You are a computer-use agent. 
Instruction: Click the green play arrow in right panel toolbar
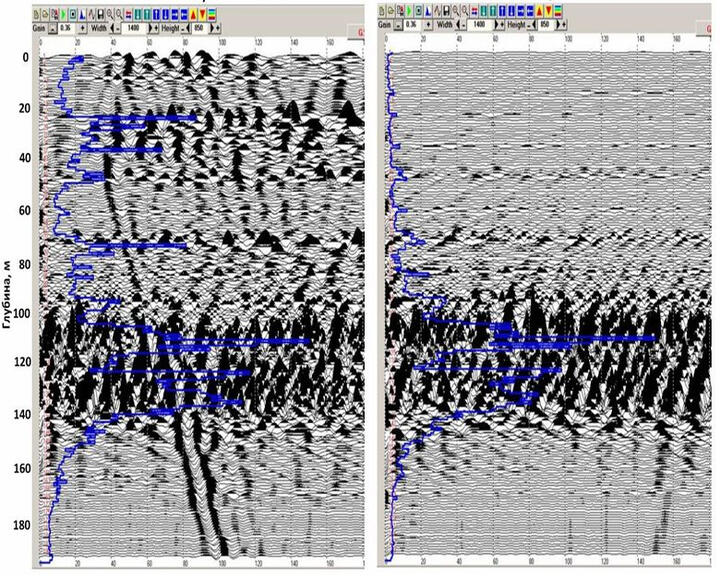(x=409, y=10)
